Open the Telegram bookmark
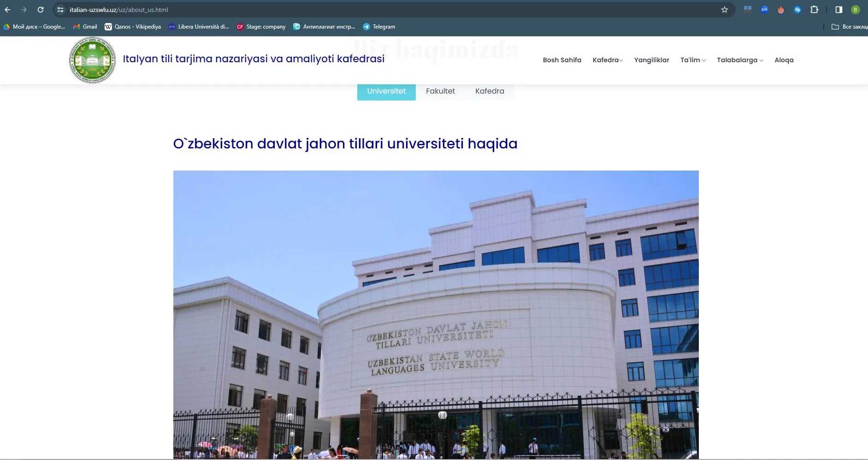The width and height of the screenshot is (868, 460). 379,27
